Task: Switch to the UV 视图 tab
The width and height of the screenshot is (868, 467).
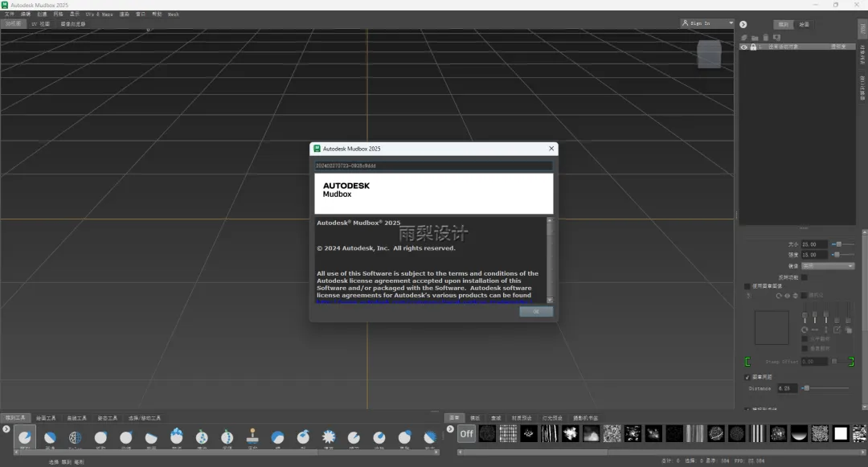Action: [x=40, y=24]
